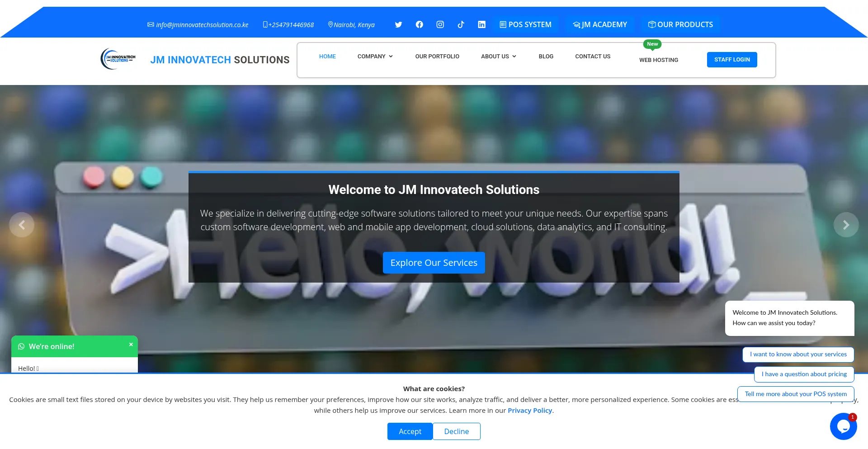Image resolution: width=868 pixels, height=449 pixels.
Task: Open the Instagram profile icon
Action: (x=440, y=25)
